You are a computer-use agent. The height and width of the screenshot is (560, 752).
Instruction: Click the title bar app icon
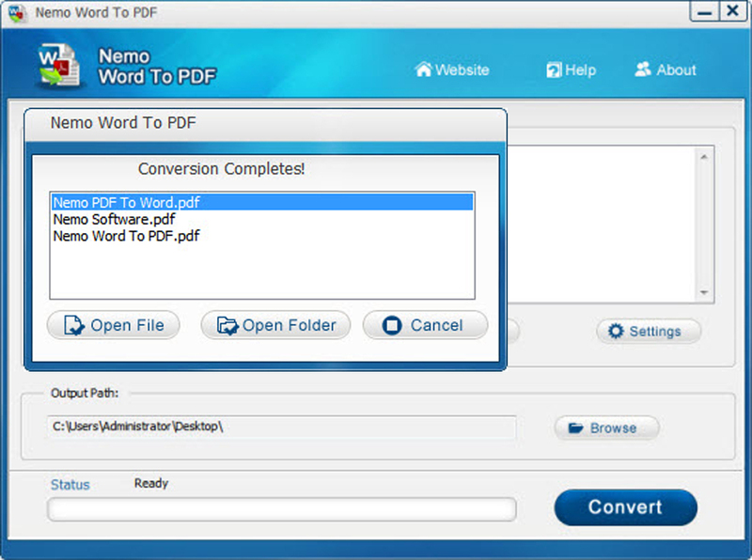click(17, 13)
